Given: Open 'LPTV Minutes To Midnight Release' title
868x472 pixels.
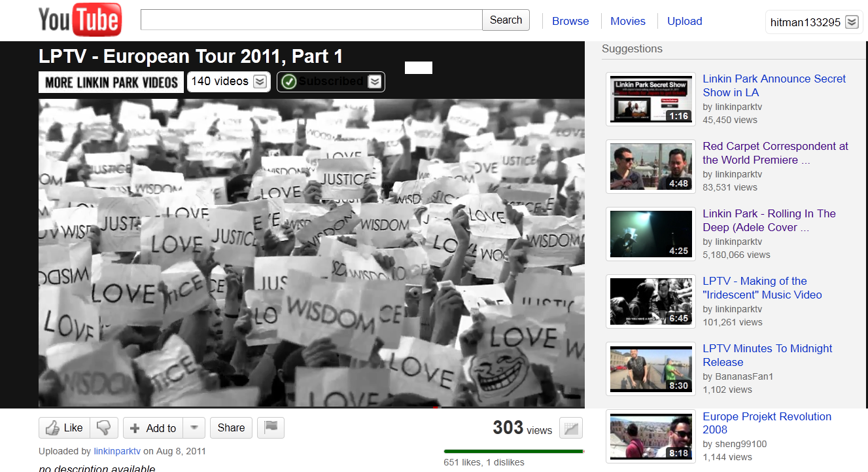Looking at the screenshot, I should click(x=768, y=355).
